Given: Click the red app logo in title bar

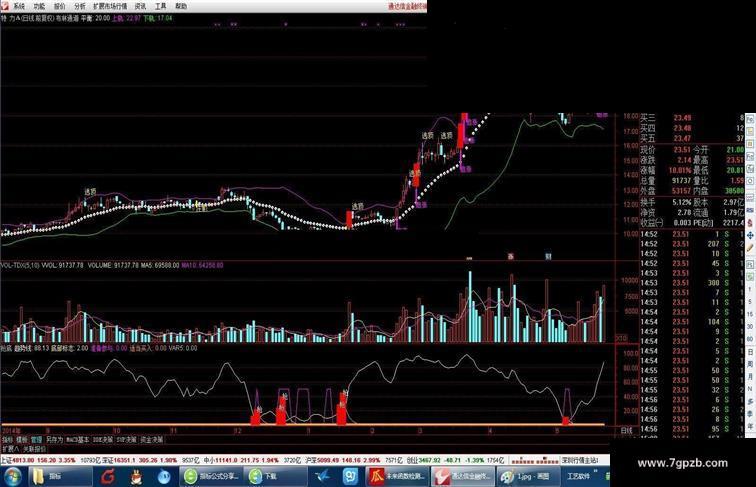Looking at the screenshot, I should (x=5, y=6).
